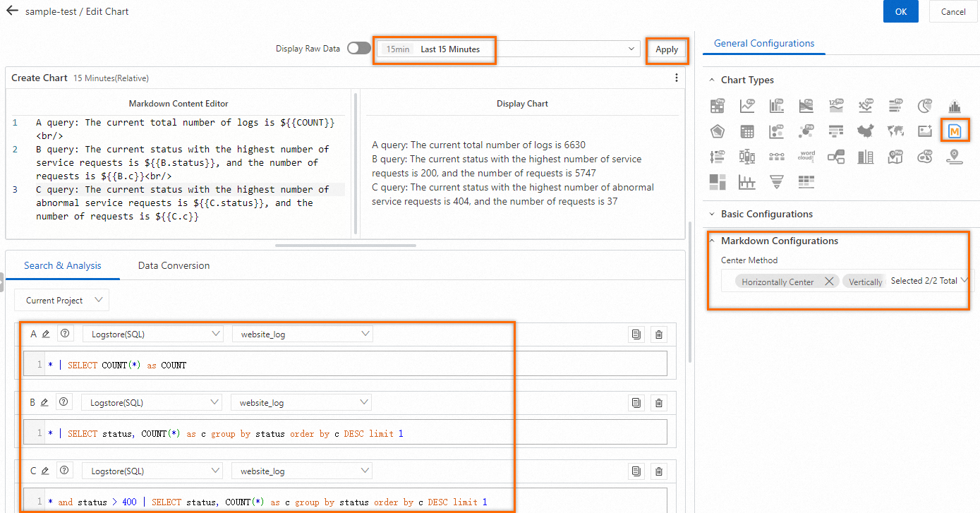Open query B website_log dropdown
The width and height of the screenshot is (980, 513).
[301, 403]
